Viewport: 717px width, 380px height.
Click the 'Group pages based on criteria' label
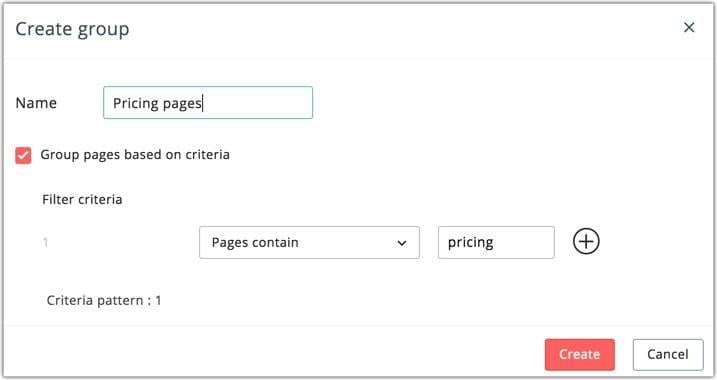135,155
